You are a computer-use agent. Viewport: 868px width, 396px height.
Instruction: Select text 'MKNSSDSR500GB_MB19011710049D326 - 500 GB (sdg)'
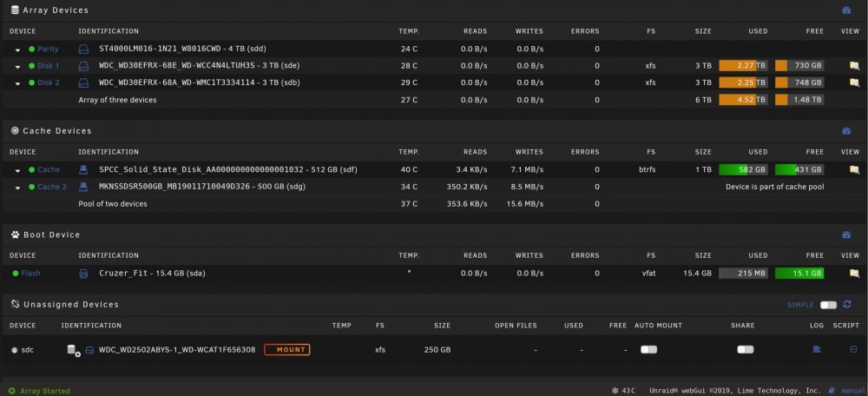(x=202, y=187)
